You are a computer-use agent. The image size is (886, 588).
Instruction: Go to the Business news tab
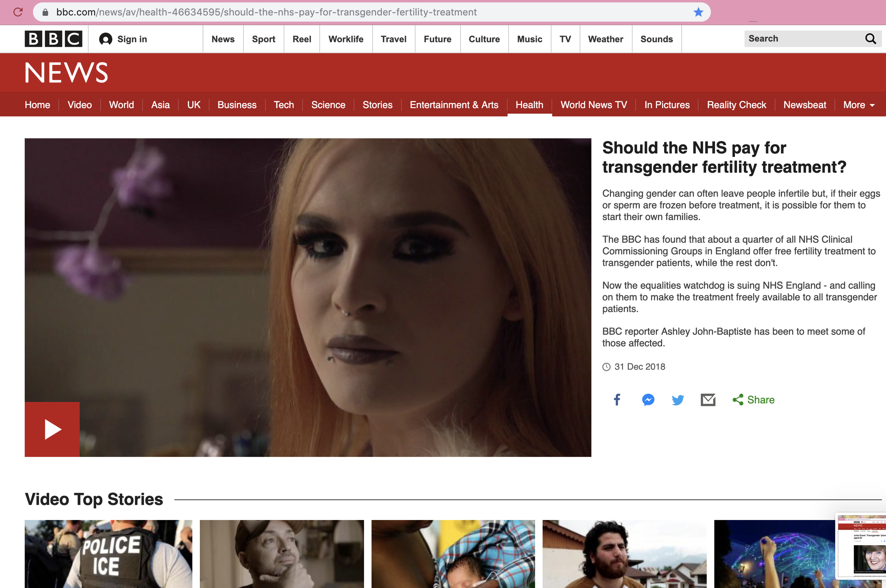click(x=237, y=104)
